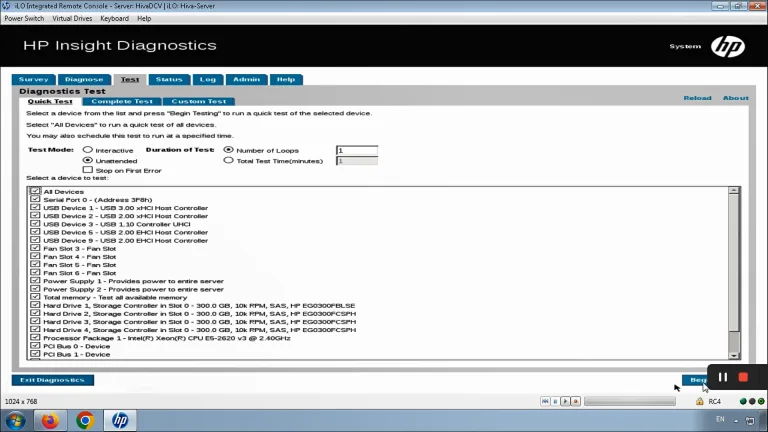Open Google Chrome from the taskbar
This screenshot has width=768, height=432.
85,420
